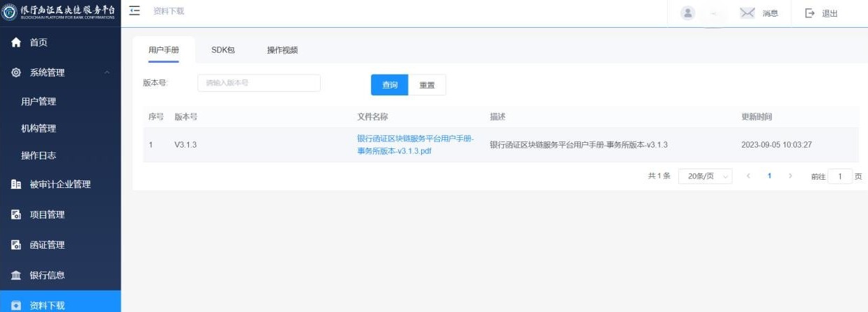Click the 被审计企业管理 building icon
This screenshot has height=312, width=868.
[x=16, y=185]
